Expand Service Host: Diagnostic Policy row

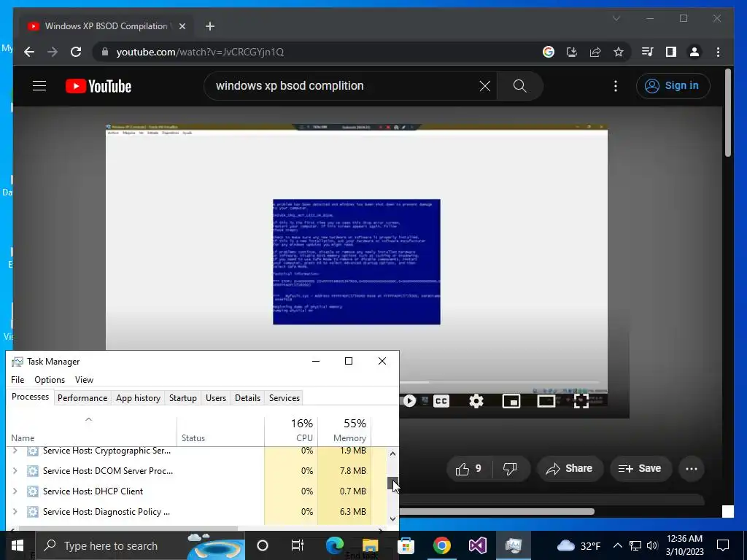tap(15, 512)
